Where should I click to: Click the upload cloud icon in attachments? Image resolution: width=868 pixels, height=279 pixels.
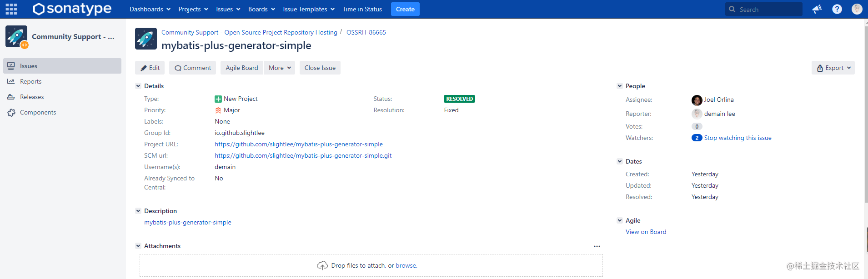click(322, 265)
